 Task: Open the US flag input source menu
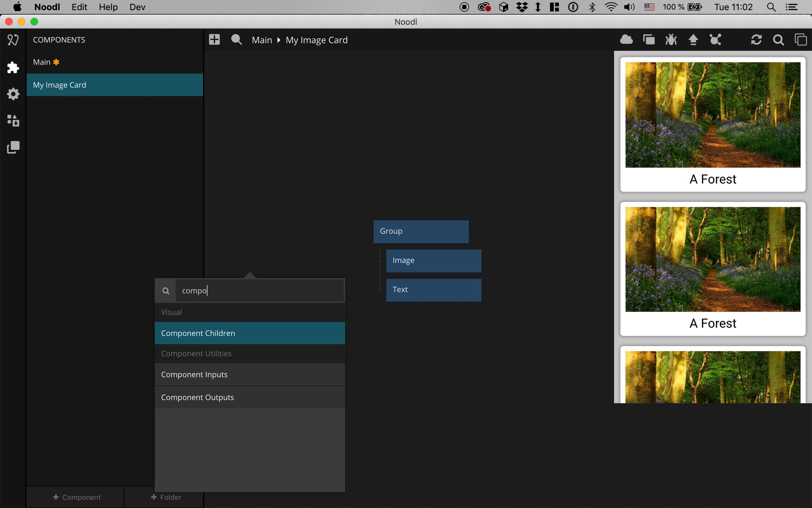[x=649, y=7]
